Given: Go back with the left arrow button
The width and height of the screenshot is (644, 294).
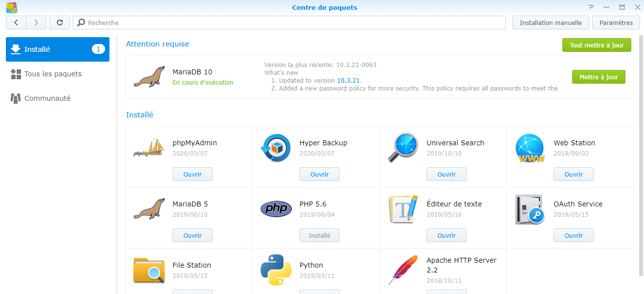Looking at the screenshot, I should 16,23.
